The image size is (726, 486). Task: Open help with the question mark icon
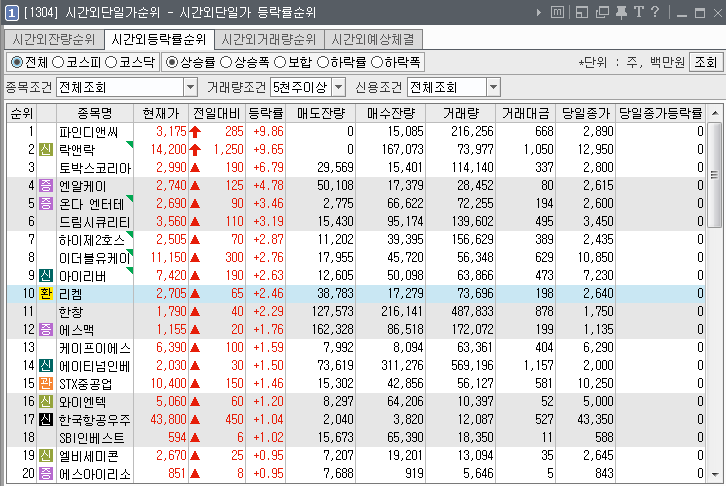point(655,12)
